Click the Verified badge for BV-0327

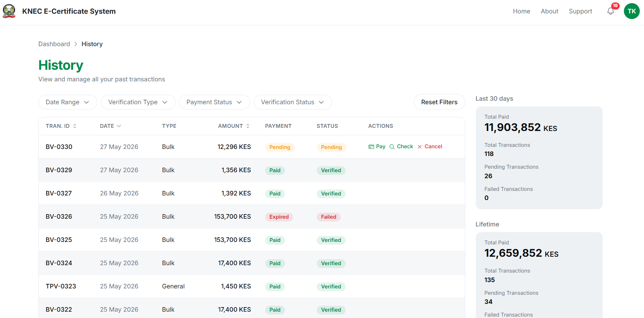[x=331, y=194]
